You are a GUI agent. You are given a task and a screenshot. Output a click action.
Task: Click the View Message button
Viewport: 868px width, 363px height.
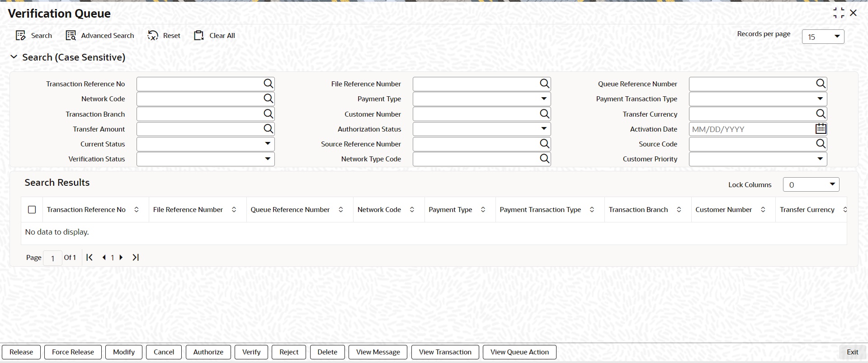pos(378,352)
